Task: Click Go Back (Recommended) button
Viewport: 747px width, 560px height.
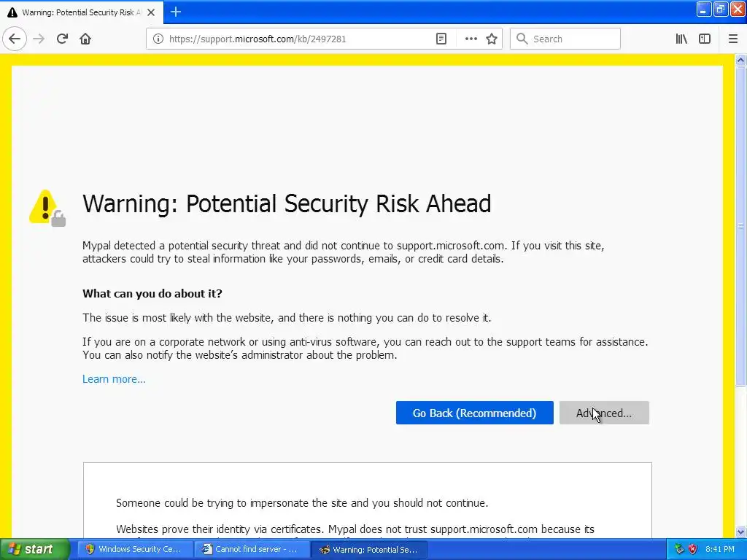Action: [474, 413]
